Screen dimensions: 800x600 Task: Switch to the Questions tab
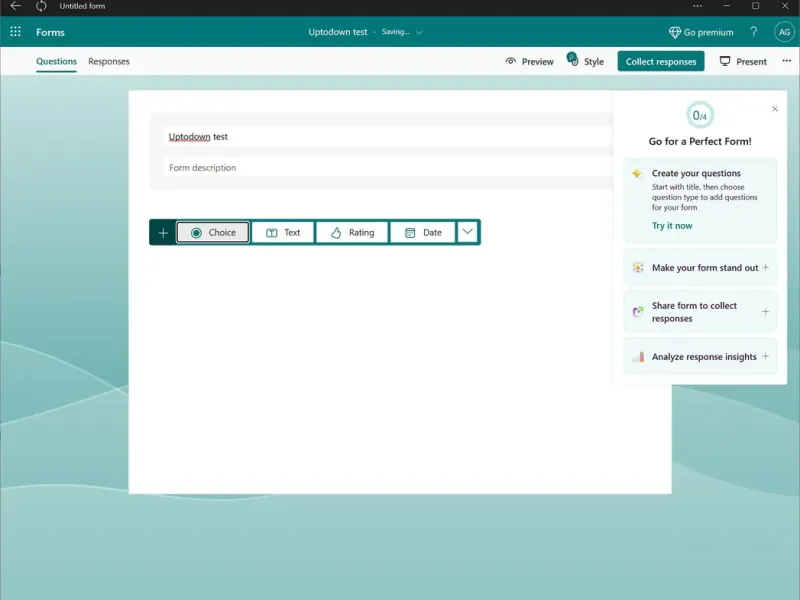click(56, 61)
